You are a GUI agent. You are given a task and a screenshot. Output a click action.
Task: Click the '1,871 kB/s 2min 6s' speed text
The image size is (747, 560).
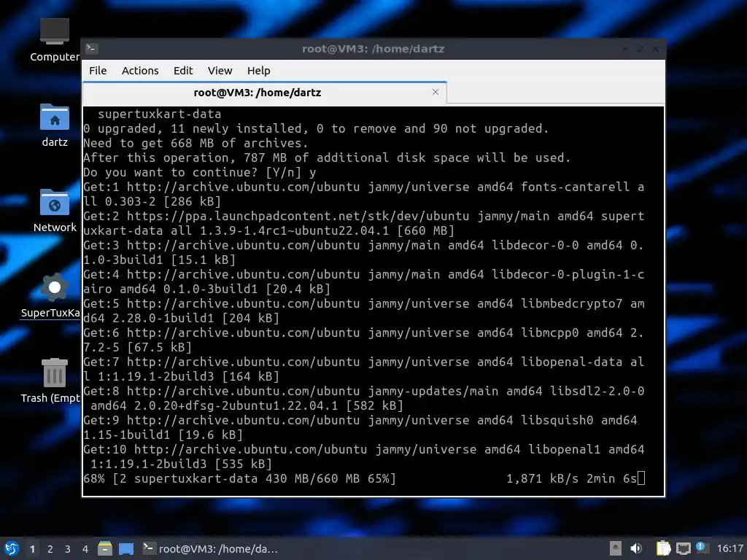coord(572,478)
